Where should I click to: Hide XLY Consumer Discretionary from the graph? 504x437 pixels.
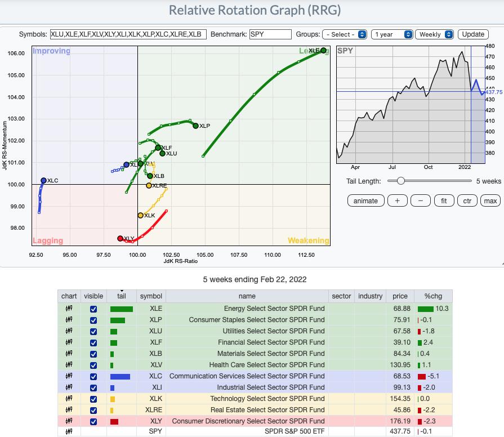93,421
